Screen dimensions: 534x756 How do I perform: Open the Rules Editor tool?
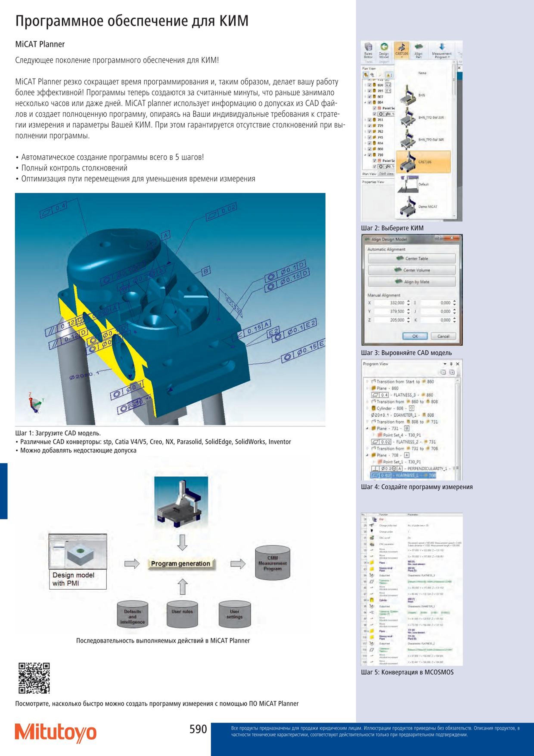[368, 50]
